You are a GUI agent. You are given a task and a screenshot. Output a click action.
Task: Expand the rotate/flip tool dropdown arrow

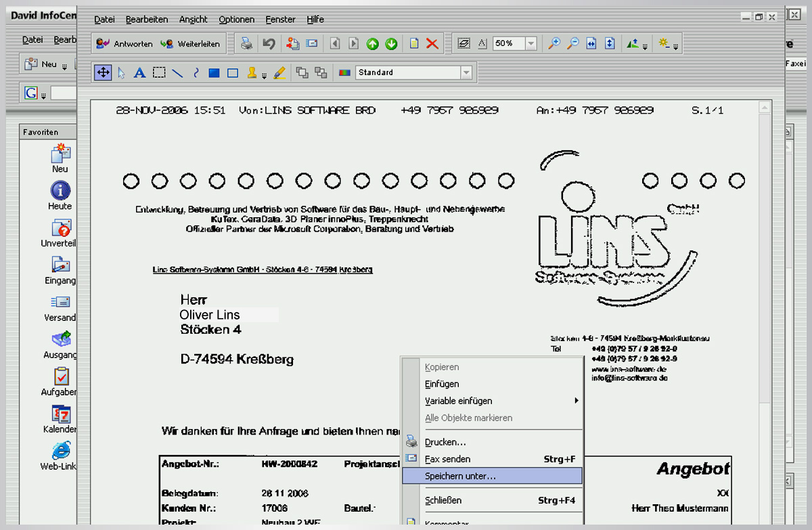(645, 46)
